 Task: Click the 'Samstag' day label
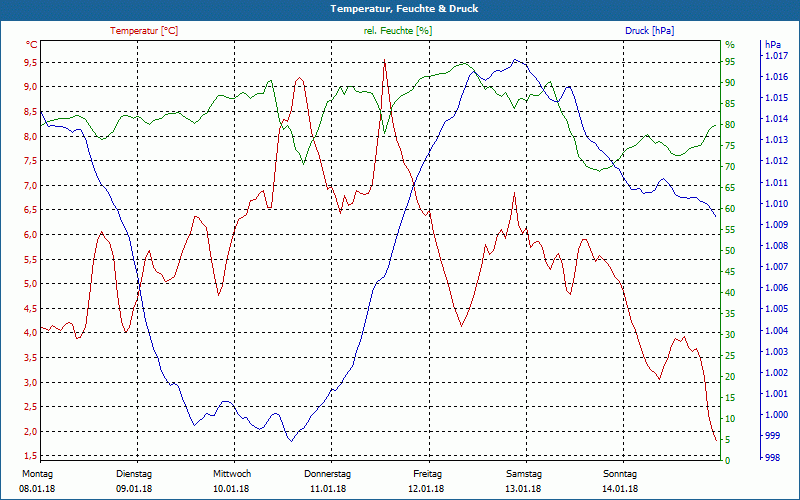pyautogui.click(x=524, y=474)
